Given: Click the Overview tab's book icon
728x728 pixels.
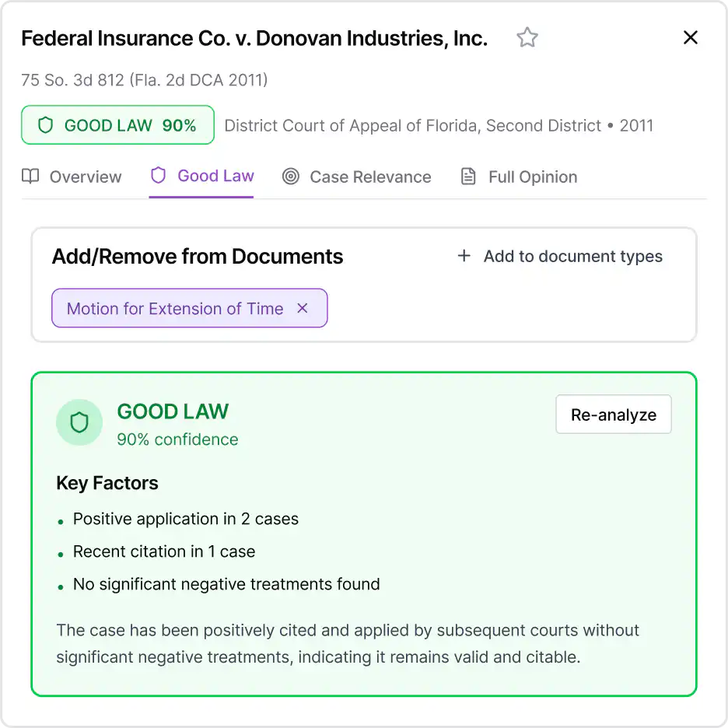Looking at the screenshot, I should 30,177.
